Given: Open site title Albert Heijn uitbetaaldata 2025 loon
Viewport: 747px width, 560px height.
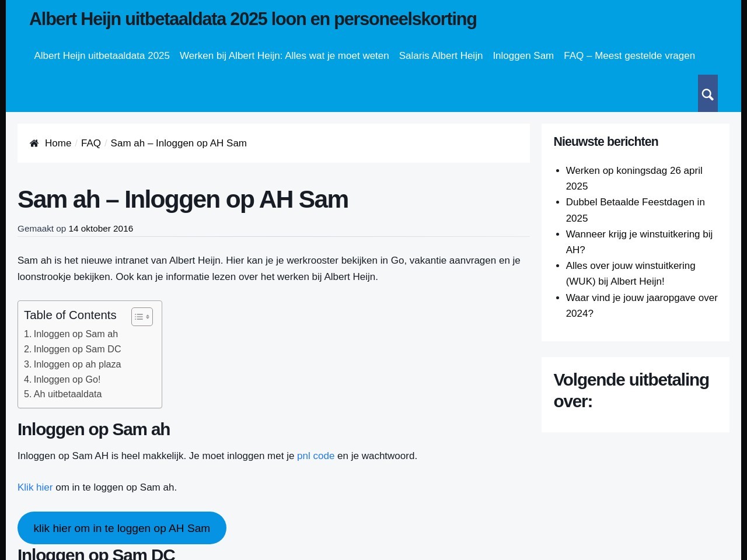Looking at the screenshot, I should [x=253, y=19].
